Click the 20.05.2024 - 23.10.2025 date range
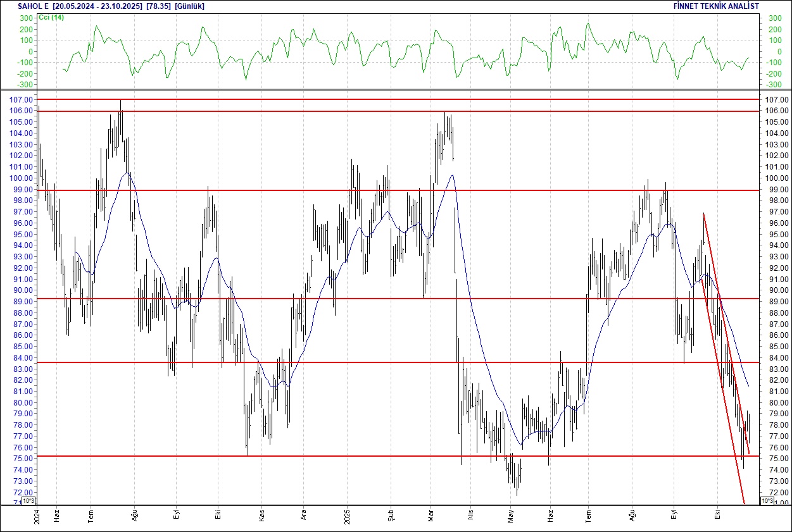The width and height of the screenshot is (792, 532). (x=97, y=6)
